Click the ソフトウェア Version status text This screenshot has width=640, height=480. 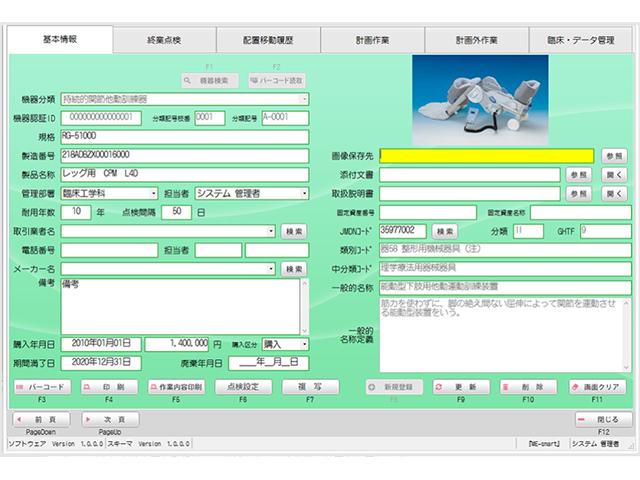[56, 444]
